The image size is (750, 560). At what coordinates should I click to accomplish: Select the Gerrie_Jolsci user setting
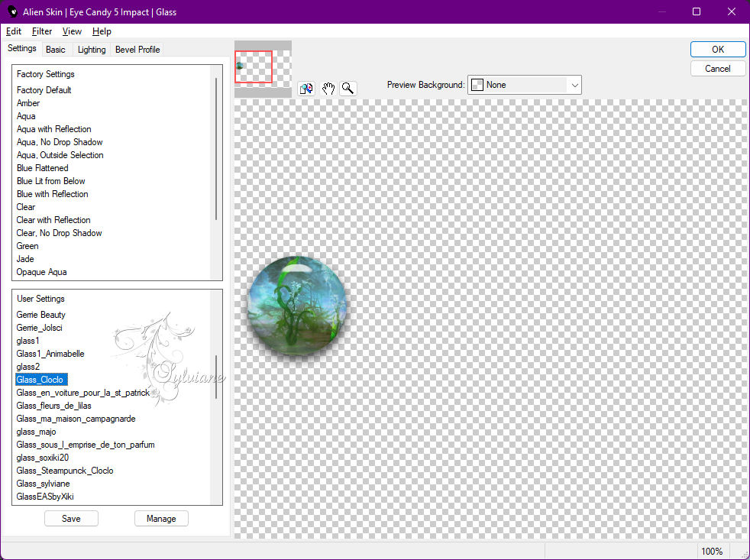click(39, 328)
